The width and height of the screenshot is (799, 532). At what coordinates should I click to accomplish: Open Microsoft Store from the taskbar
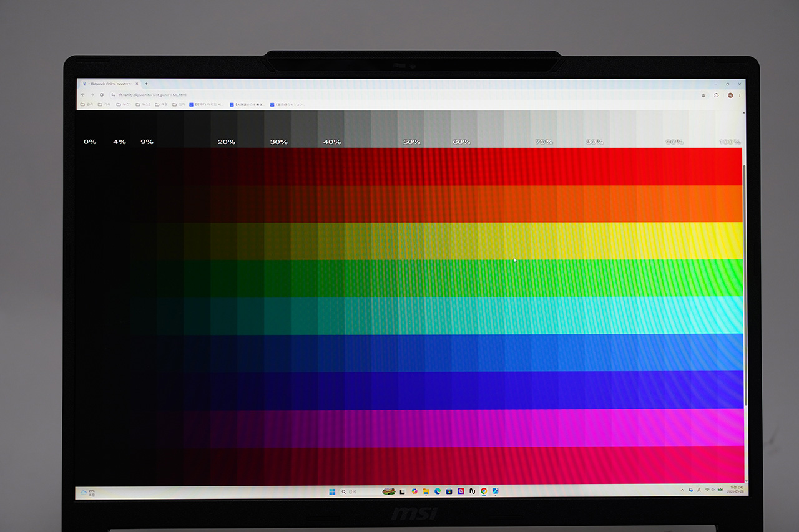tap(449, 491)
